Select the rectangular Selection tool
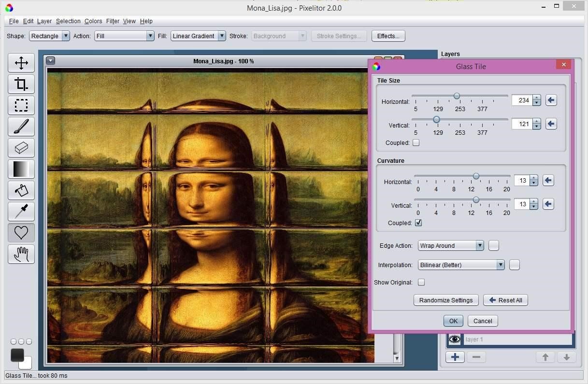Viewport: 588px width, 384px height. tap(21, 105)
